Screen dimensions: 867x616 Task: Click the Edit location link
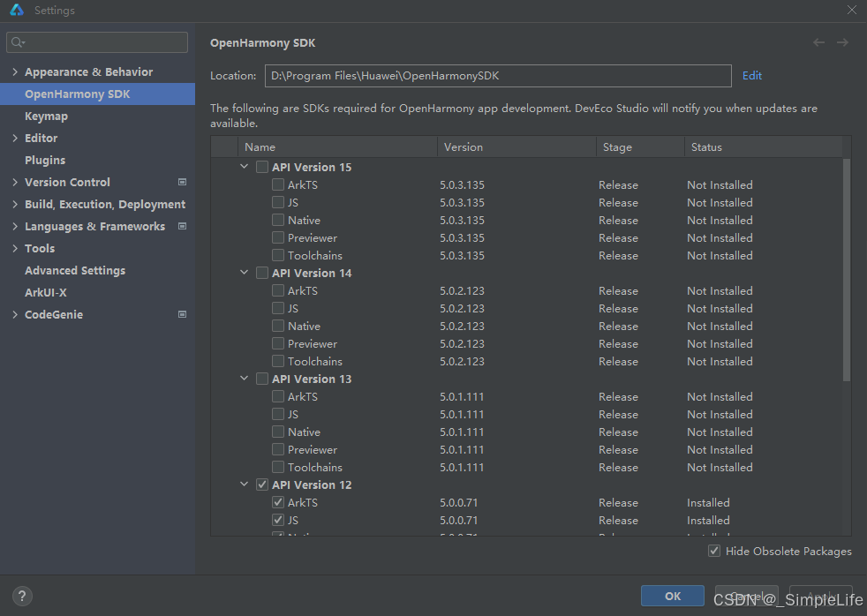pyautogui.click(x=751, y=76)
